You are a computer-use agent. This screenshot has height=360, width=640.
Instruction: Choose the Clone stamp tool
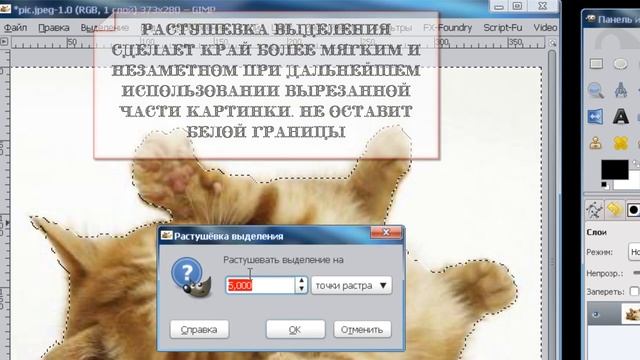[596, 143]
